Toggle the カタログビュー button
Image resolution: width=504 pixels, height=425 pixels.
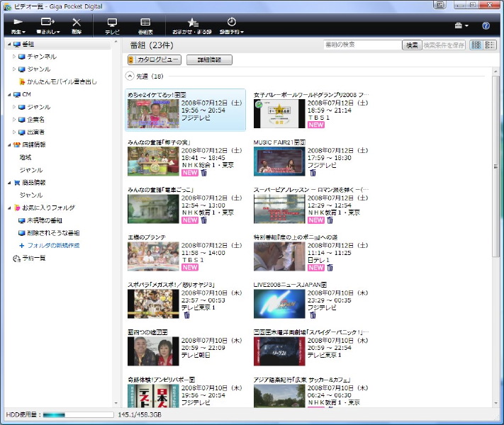click(154, 60)
